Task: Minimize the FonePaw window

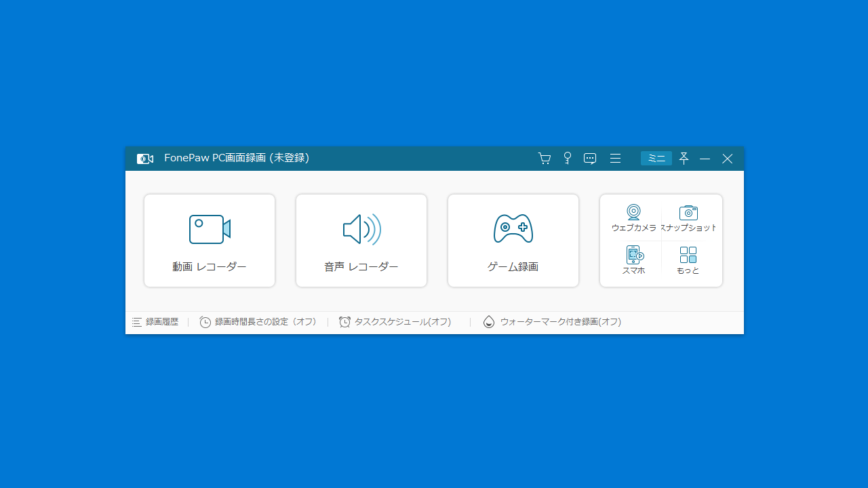Action: [705, 159]
